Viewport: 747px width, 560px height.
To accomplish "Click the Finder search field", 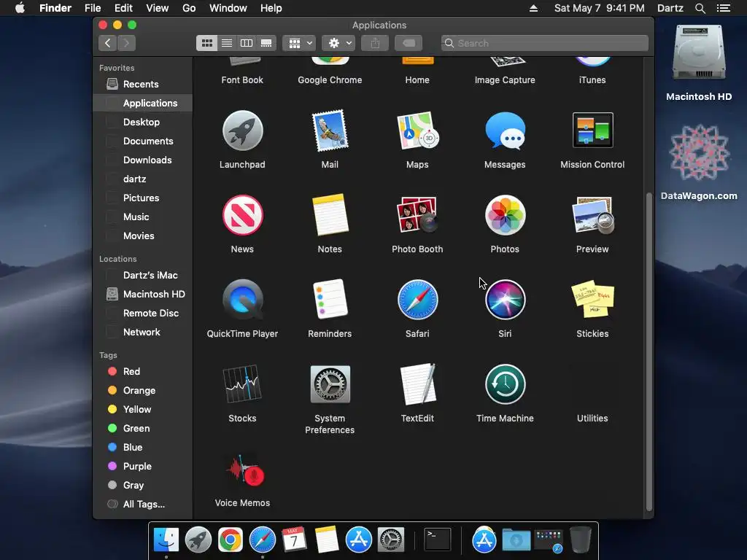I will click(544, 43).
